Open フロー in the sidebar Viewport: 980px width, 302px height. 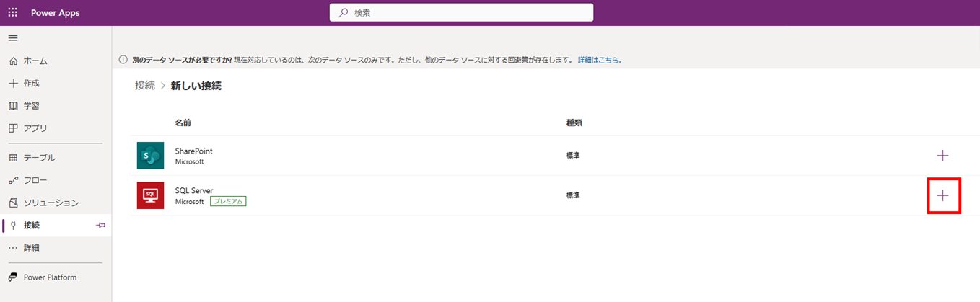[56, 180]
